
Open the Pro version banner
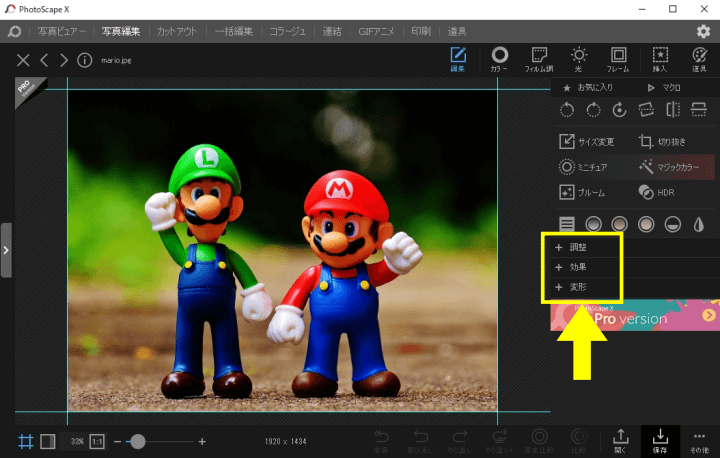(635, 315)
